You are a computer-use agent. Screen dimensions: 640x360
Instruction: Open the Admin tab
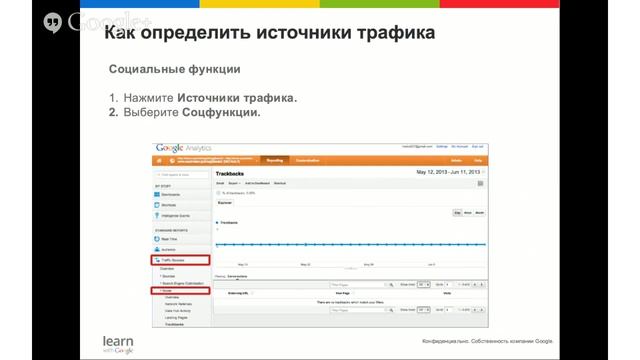[456, 161]
